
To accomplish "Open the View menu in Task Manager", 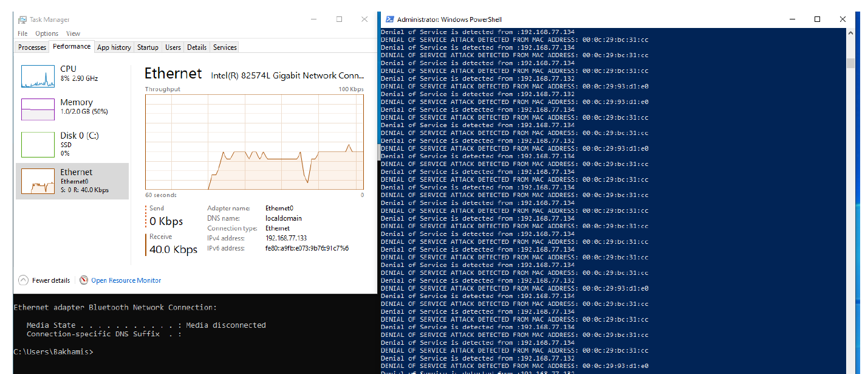I will [x=73, y=33].
